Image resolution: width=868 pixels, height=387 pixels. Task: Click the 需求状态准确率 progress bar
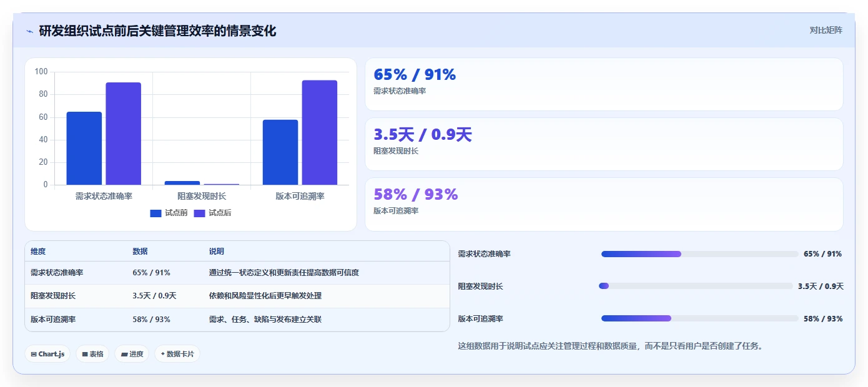click(699, 254)
